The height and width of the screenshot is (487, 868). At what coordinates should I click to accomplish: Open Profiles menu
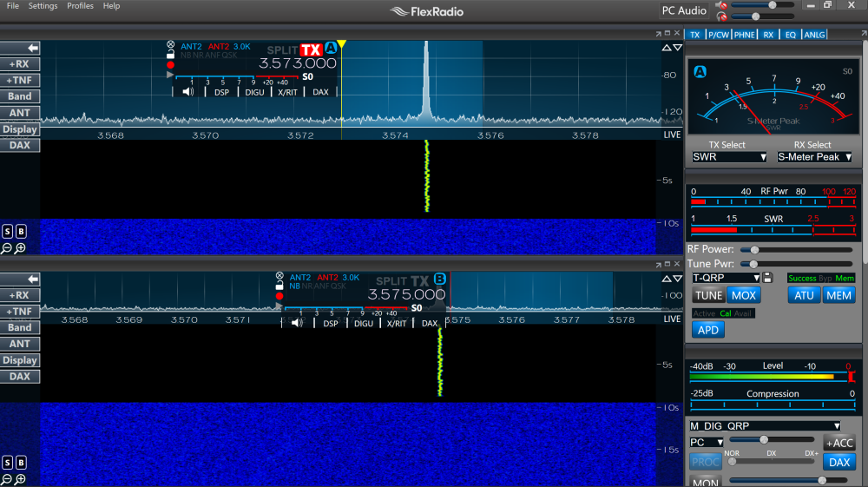(80, 6)
